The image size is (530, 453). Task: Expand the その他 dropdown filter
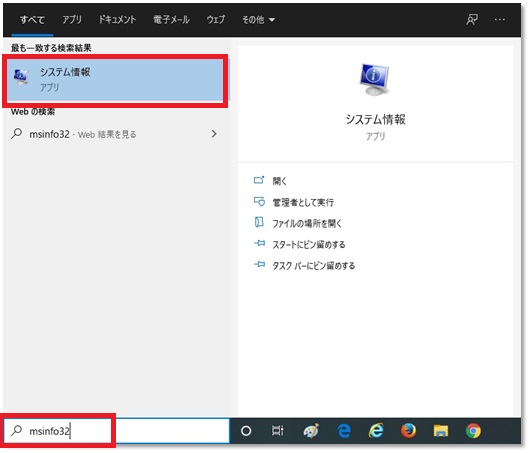pos(258,20)
